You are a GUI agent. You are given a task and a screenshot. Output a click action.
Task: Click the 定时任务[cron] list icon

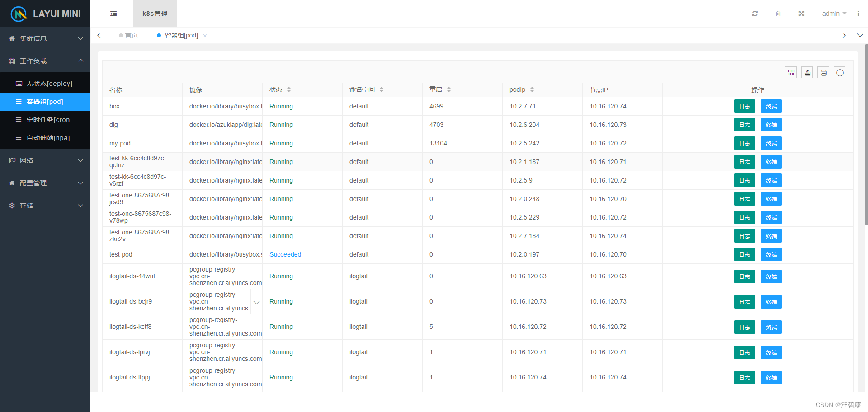[19, 120]
